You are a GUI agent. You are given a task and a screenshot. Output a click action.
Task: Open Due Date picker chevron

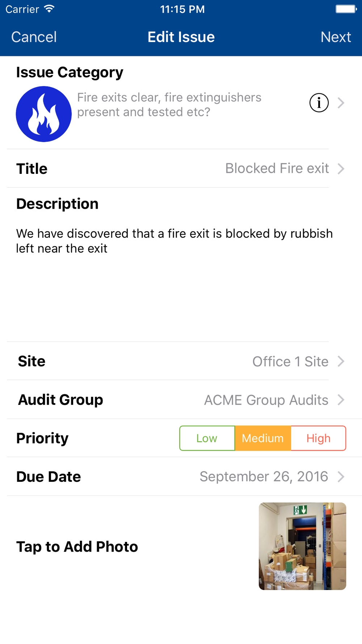tap(341, 477)
